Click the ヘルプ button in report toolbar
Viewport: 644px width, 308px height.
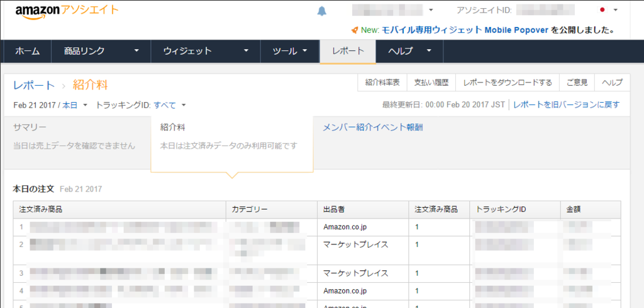click(612, 83)
